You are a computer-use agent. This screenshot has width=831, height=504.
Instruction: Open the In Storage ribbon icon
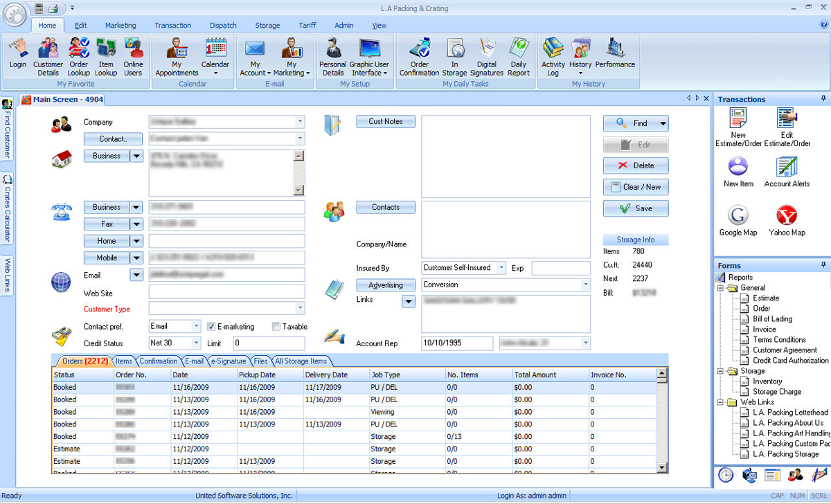454,57
